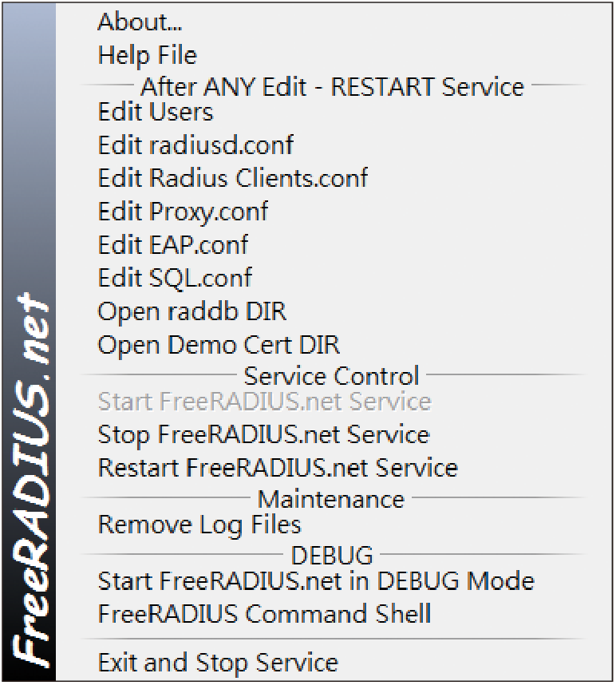Open raddb DIR from the menu
Viewport: 616px width, 685px height.
(x=334, y=312)
